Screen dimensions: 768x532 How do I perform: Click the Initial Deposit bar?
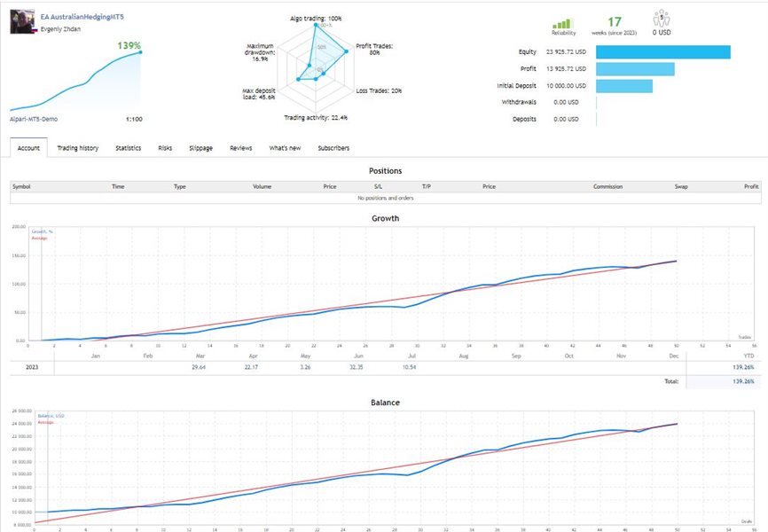click(624, 86)
